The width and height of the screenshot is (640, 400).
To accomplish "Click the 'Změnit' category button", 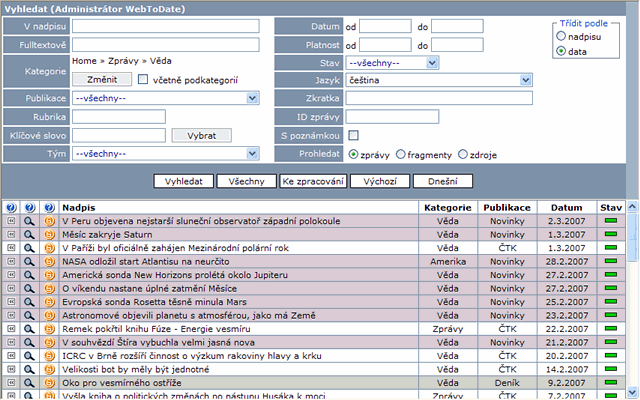I will tap(101, 79).
